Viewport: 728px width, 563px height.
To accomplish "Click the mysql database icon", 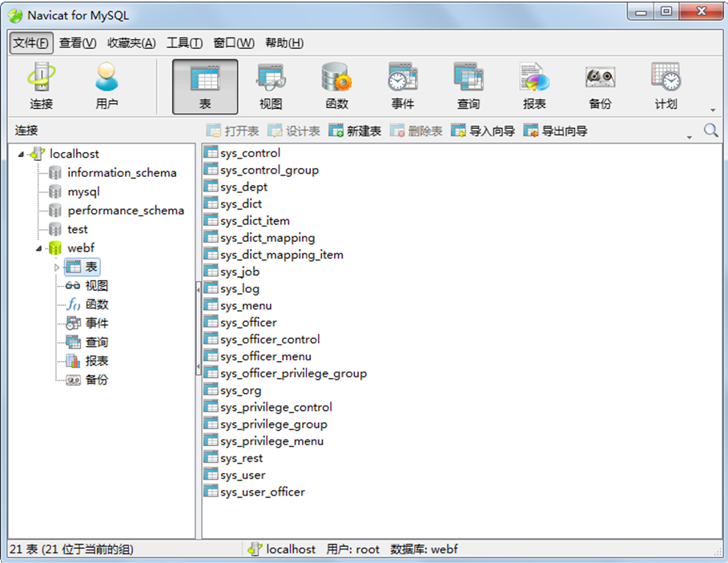I will [54, 191].
